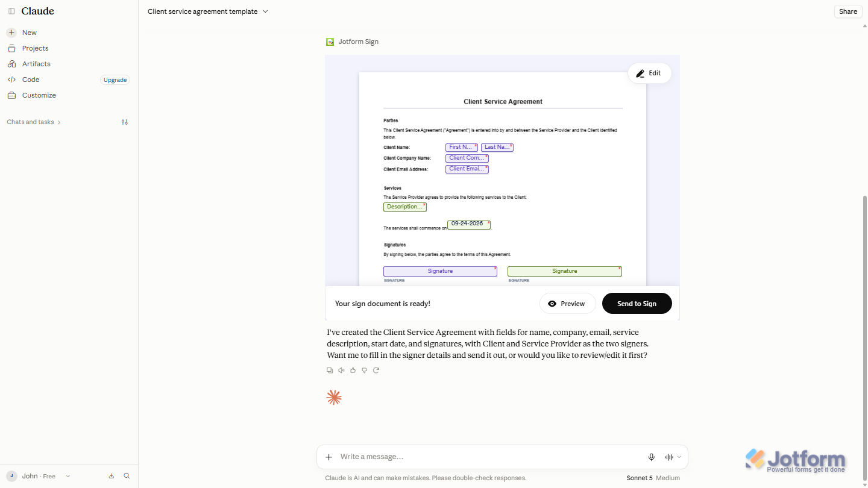Preview the sign document
Screen dimensions: 868x488
tap(567, 304)
